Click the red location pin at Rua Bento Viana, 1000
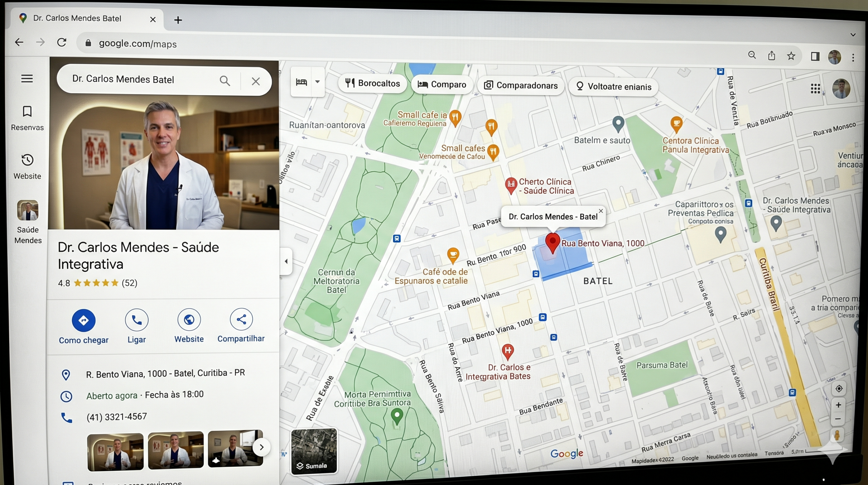This screenshot has height=485, width=868. pos(552,243)
